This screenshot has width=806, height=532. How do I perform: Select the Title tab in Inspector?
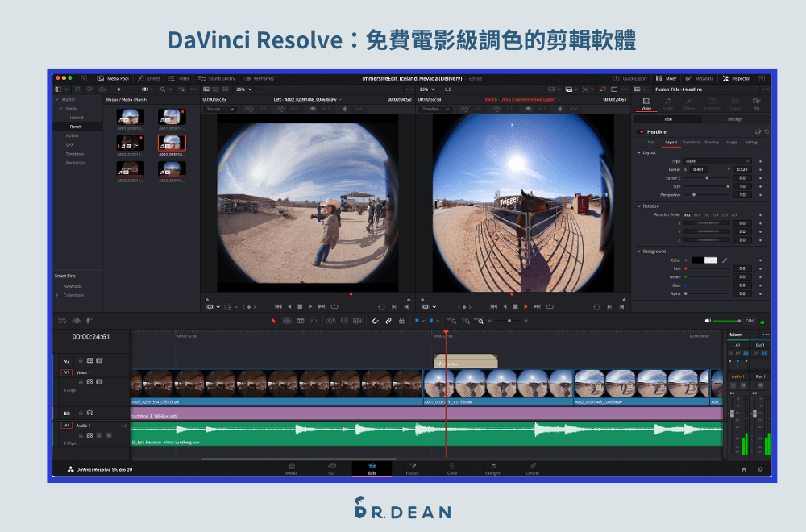[667, 119]
